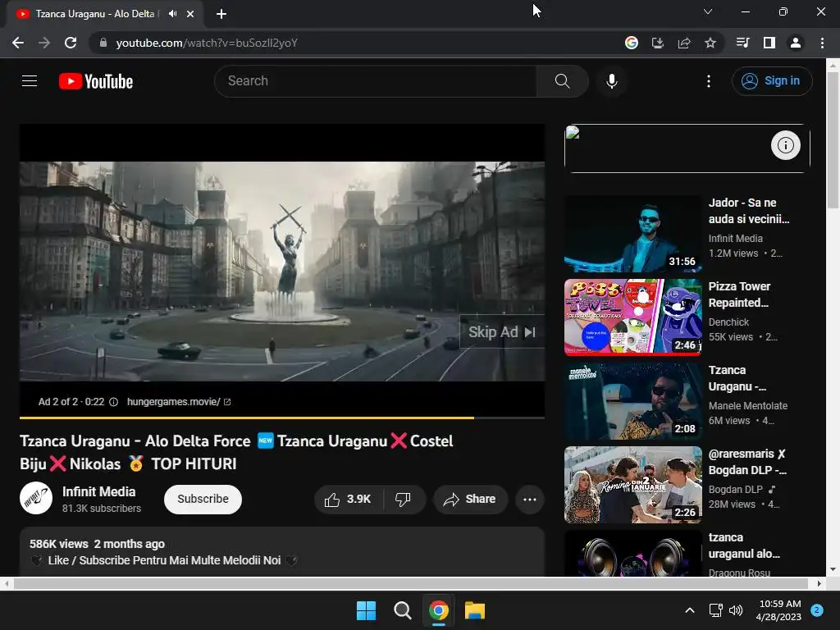
Task: Open Google icon in address bar
Action: click(632, 43)
